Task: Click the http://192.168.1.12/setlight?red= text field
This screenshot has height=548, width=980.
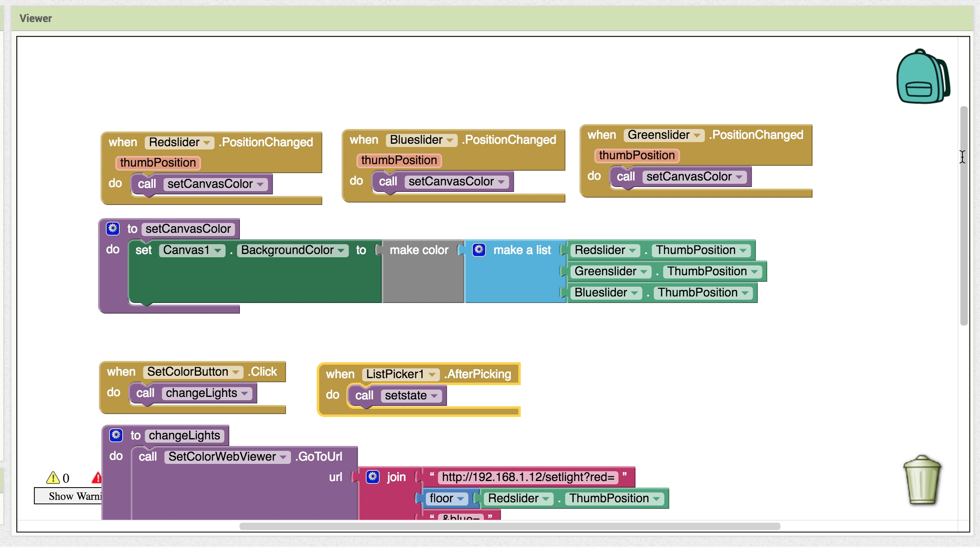Action: click(528, 477)
